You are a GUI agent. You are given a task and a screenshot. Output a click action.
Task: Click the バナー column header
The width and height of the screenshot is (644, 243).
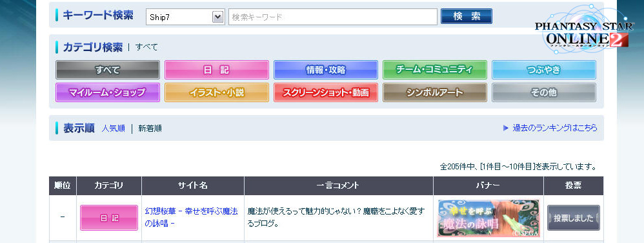tap(488, 186)
